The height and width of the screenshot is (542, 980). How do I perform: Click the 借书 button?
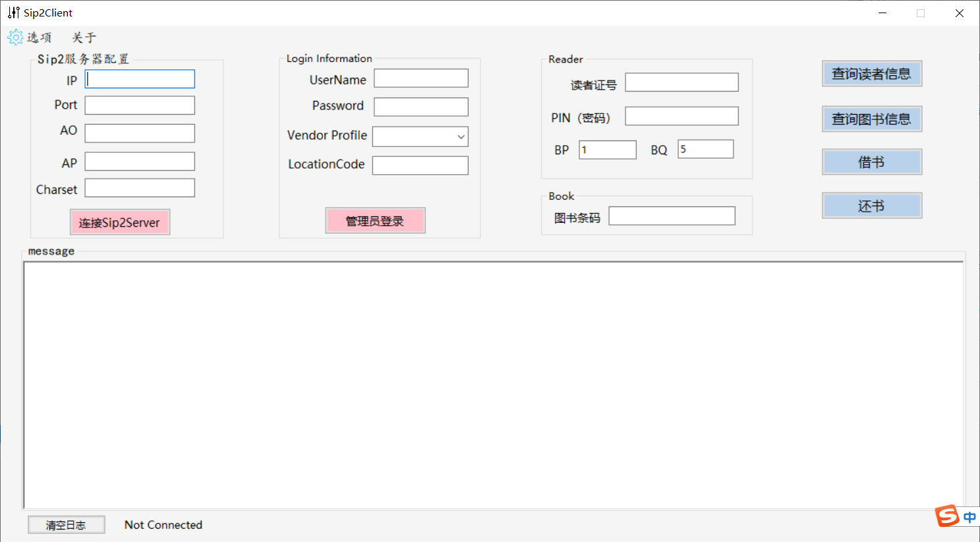point(871,162)
